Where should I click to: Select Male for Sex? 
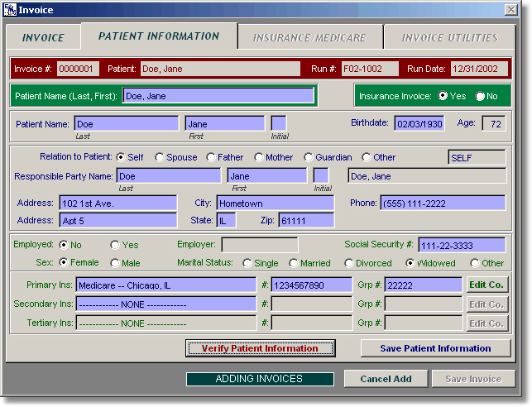tap(114, 263)
